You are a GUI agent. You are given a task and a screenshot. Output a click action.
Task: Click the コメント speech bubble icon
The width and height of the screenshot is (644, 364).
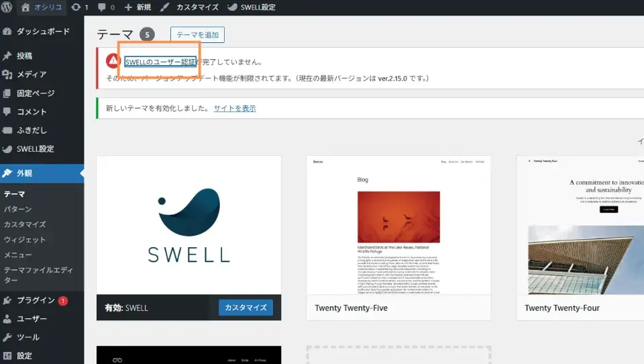click(7, 111)
